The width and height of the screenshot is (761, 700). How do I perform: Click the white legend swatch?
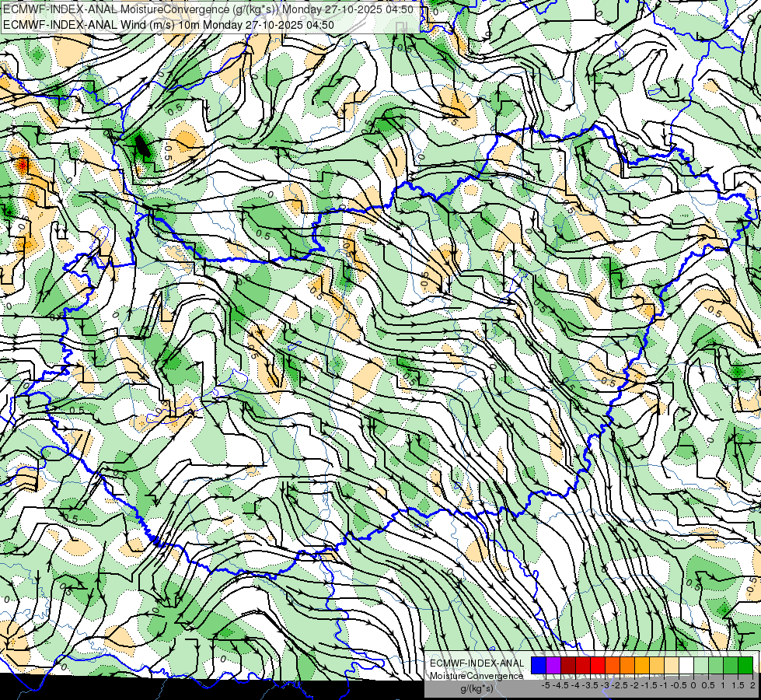pyautogui.click(x=686, y=665)
